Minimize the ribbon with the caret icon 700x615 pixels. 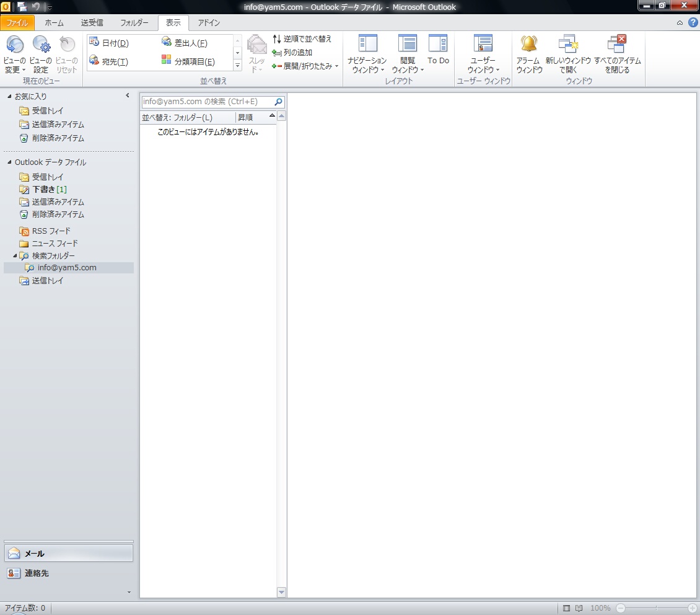pos(680,23)
